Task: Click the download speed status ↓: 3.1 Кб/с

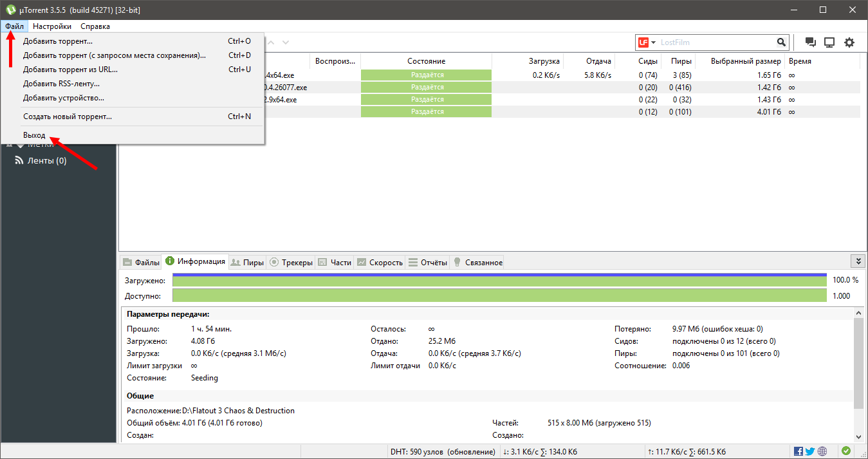Action: pyautogui.click(x=539, y=452)
